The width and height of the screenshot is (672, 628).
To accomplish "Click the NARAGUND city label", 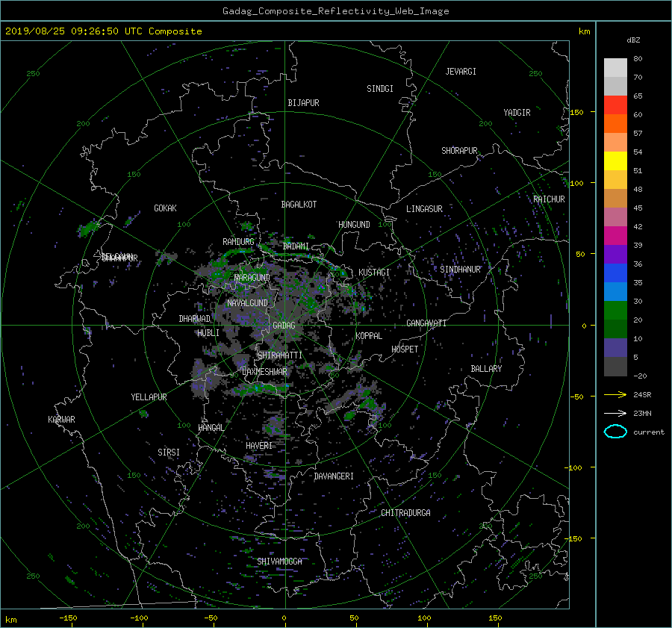I will click(x=252, y=278).
